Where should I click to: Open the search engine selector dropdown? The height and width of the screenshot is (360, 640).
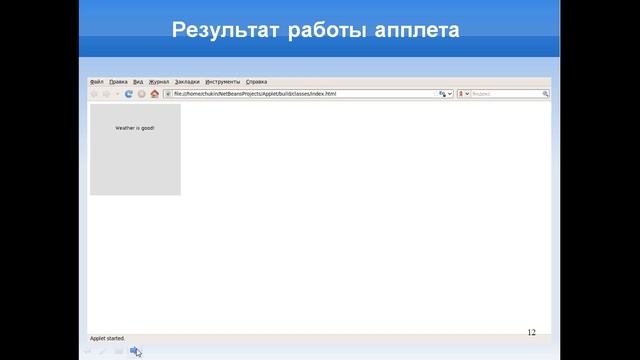464,94
